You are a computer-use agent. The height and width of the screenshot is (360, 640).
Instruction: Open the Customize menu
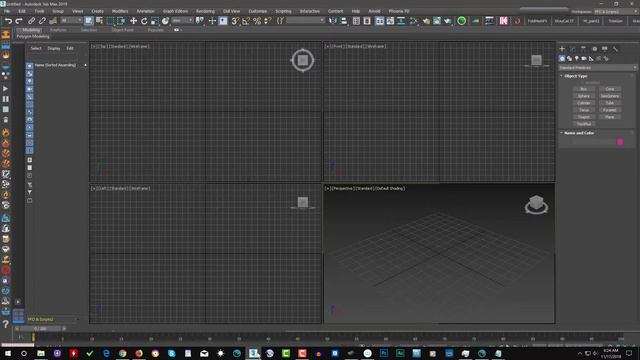point(258,11)
